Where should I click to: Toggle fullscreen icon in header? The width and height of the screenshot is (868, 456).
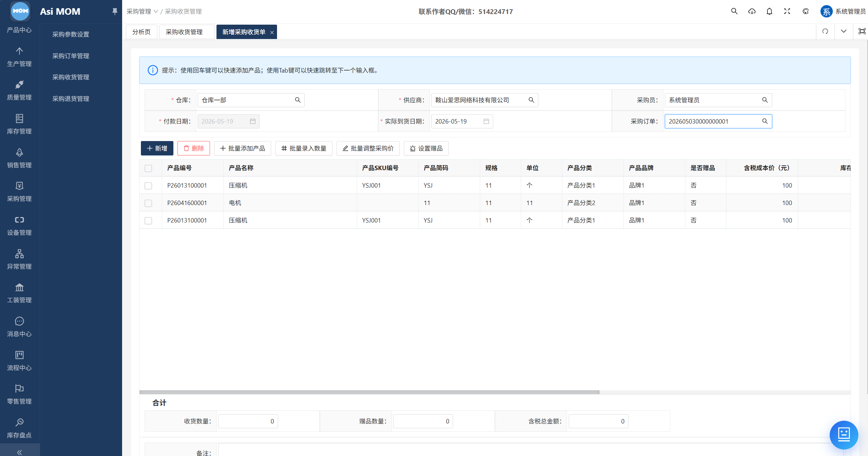click(787, 11)
